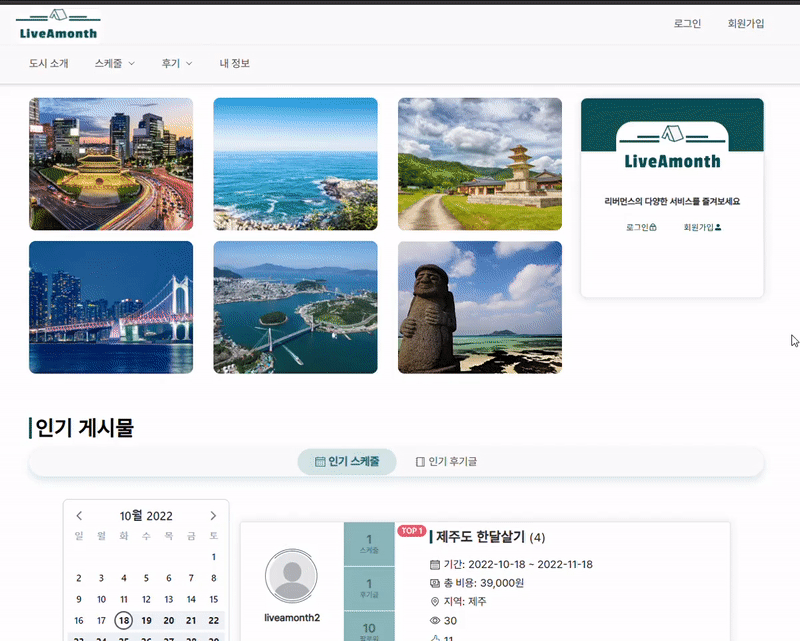Image resolution: width=800 pixels, height=641 pixels.
Task: Go to next month in calendar
Action: (213, 516)
